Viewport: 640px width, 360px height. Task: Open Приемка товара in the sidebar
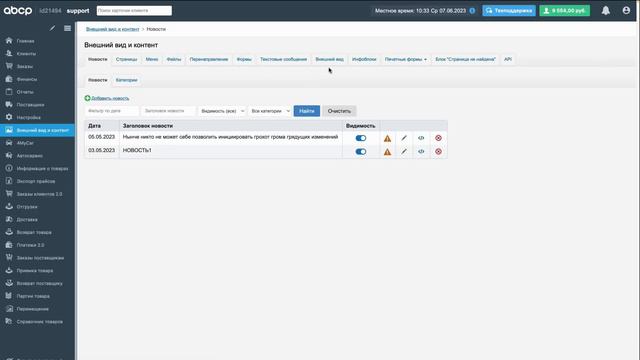pyautogui.click(x=35, y=270)
